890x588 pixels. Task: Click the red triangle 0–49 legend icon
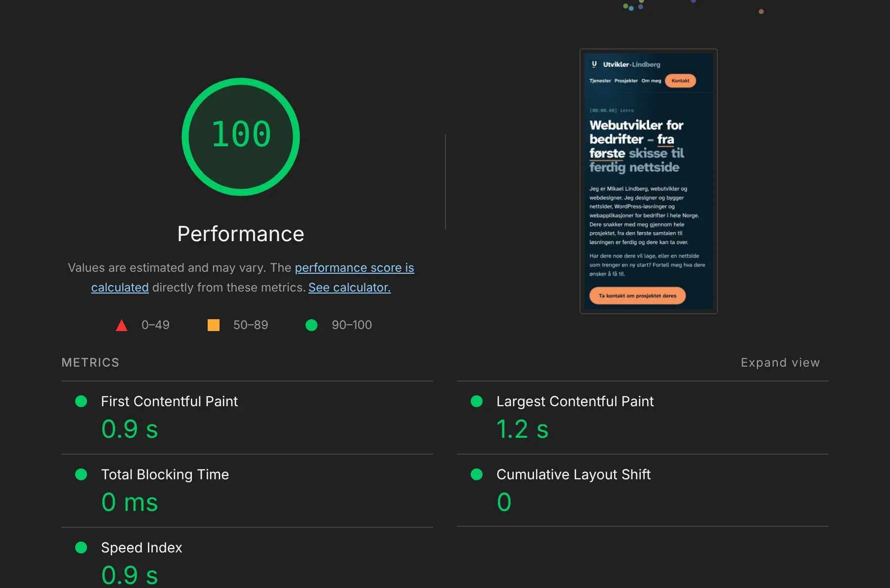click(122, 325)
